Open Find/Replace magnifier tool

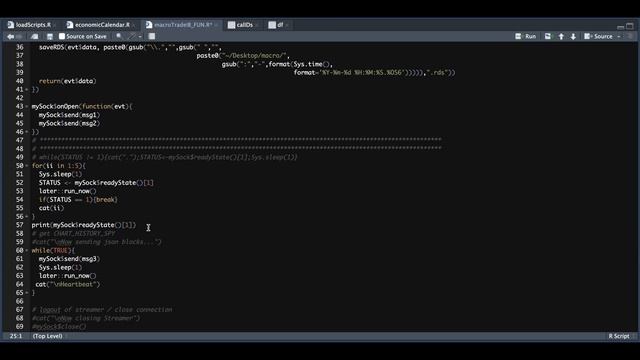click(119, 37)
